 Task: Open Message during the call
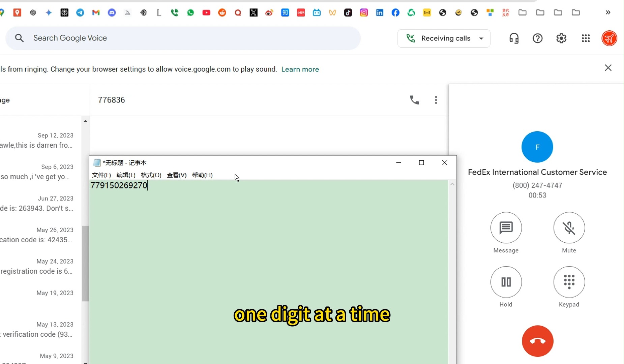tap(506, 227)
